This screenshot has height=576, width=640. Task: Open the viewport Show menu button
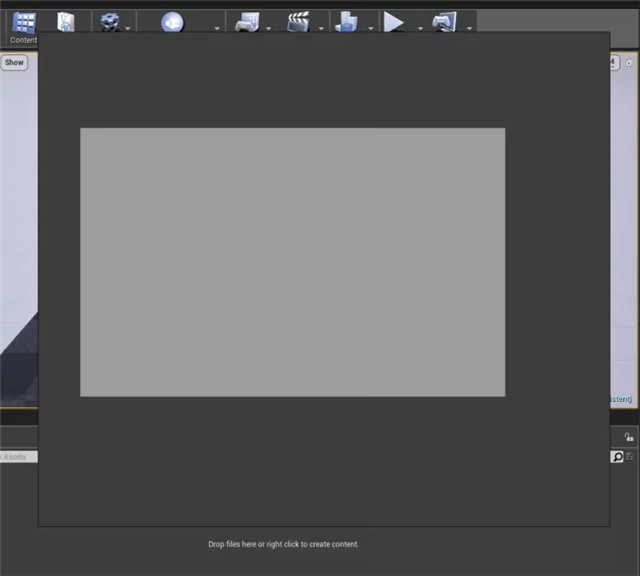tap(14, 63)
